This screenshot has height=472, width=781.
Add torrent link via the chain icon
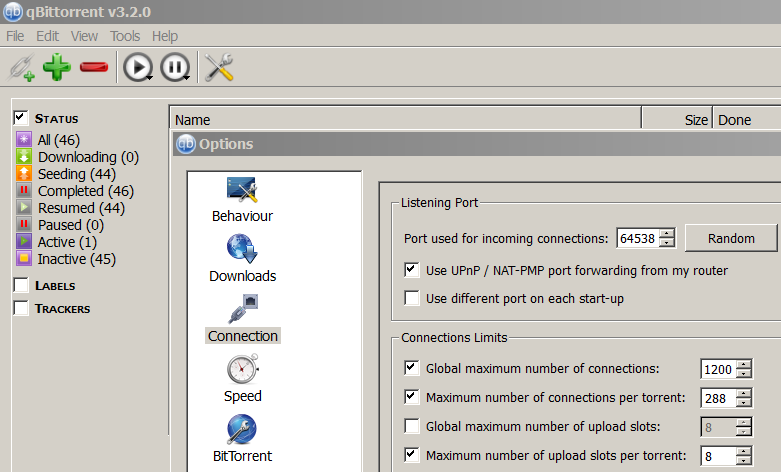click(x=21, y=67)
